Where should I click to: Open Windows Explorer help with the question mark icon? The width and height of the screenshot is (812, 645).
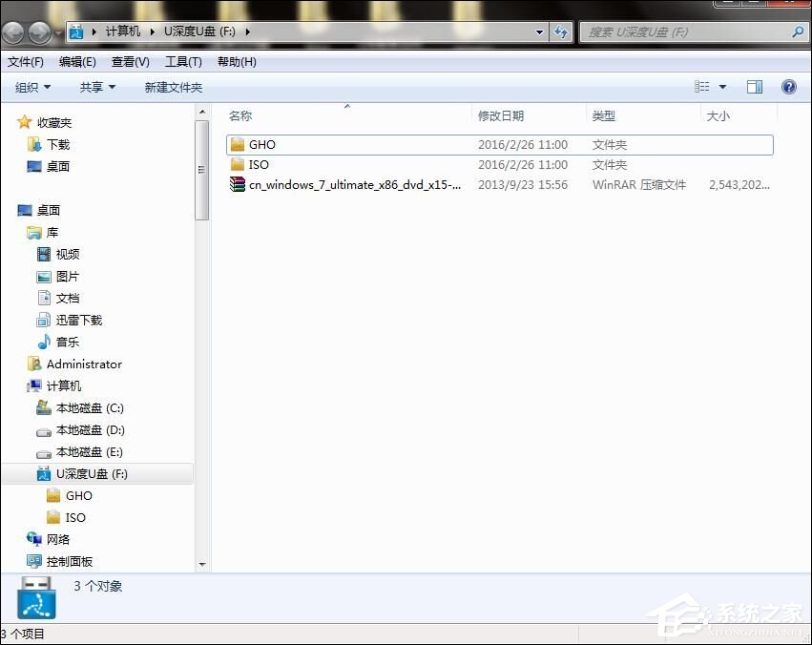pos(788,86)
